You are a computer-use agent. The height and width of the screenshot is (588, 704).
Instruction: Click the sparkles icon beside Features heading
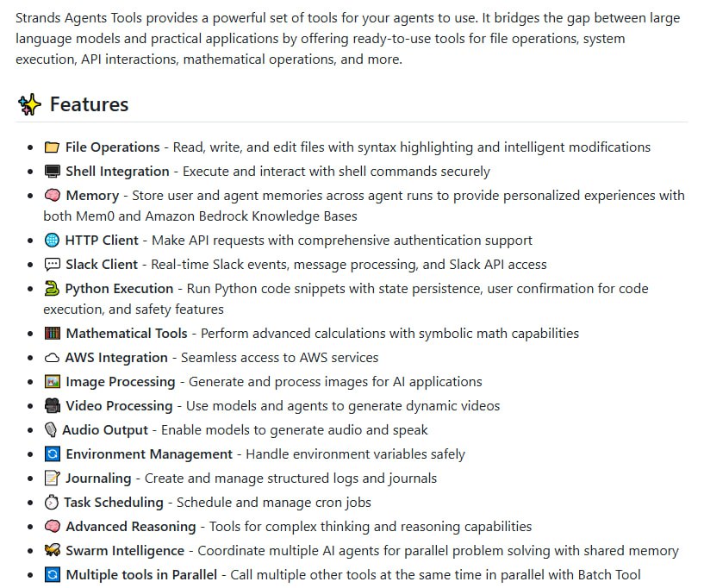[29, 104]
